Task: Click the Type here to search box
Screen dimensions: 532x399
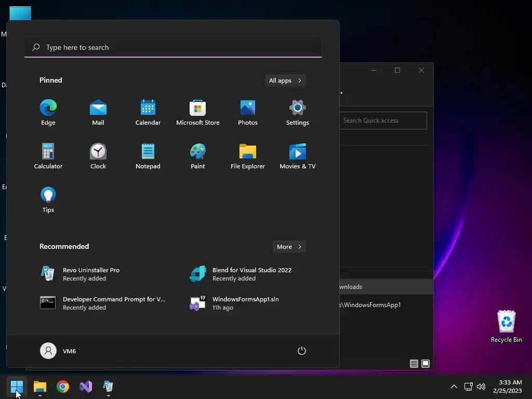Action: pos(173,47)
